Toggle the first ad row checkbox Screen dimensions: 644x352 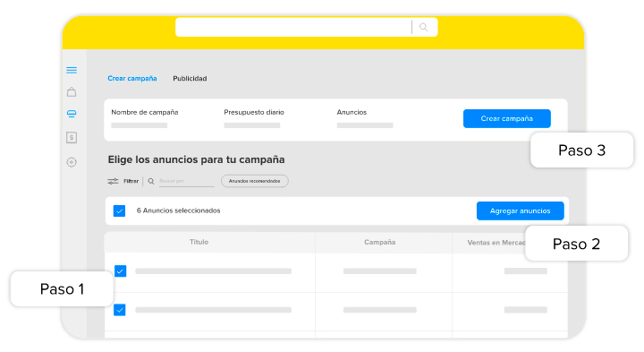pos(120,271)
